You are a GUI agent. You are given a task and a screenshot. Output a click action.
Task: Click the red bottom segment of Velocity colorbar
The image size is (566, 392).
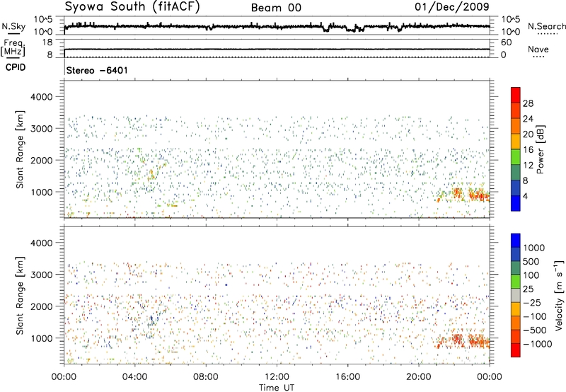pyautogui.click(x=516, y=350)
